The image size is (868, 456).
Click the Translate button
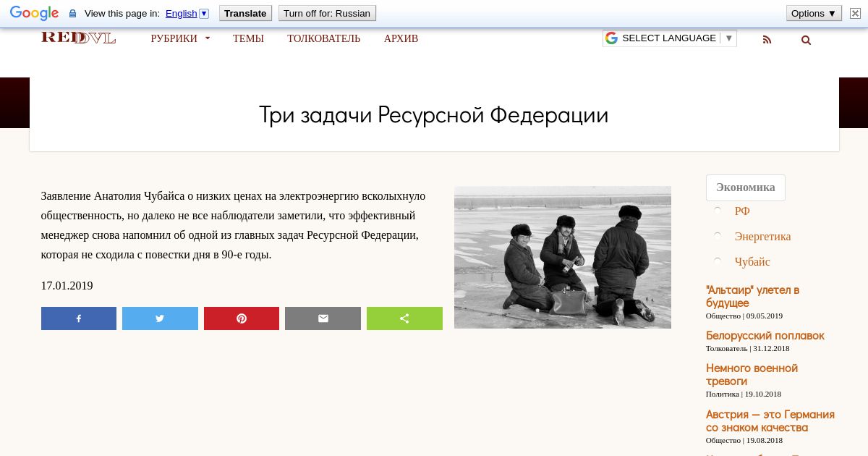(245, 13)
